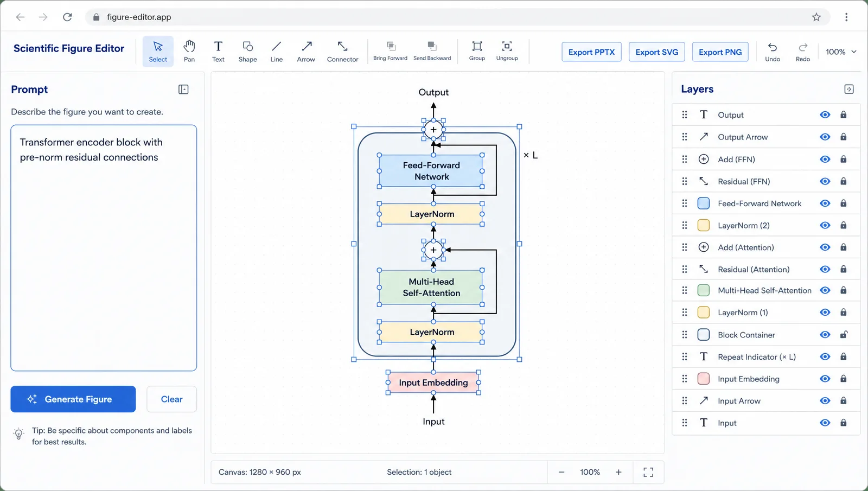Hide the Input Arrow layer

click(x=825, y=401)
